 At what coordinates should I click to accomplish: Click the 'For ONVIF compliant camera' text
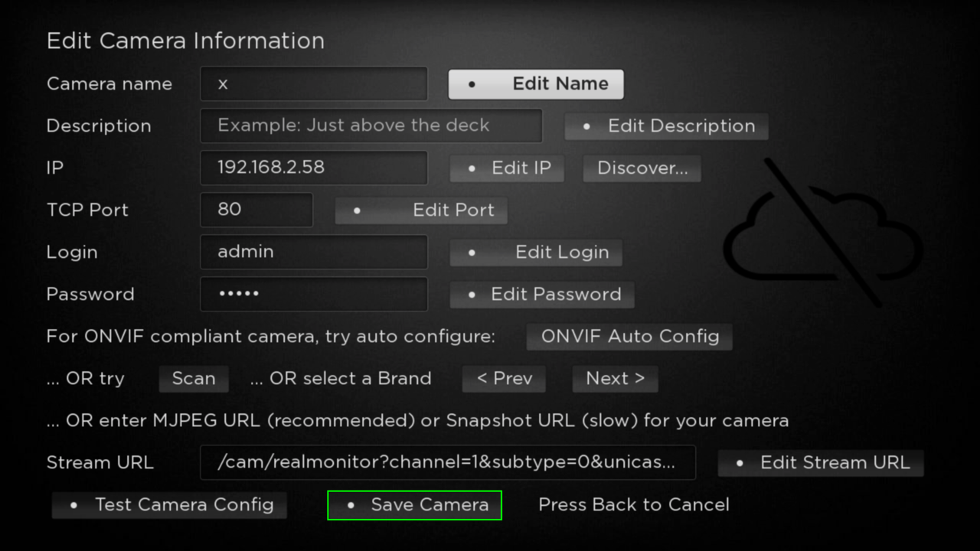coord(271,337)
